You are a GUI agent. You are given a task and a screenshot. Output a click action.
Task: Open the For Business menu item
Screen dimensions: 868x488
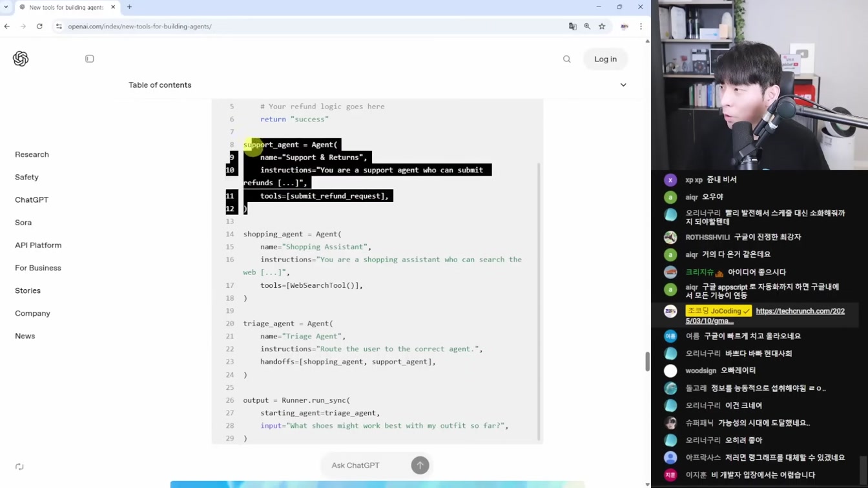[38, 268]
